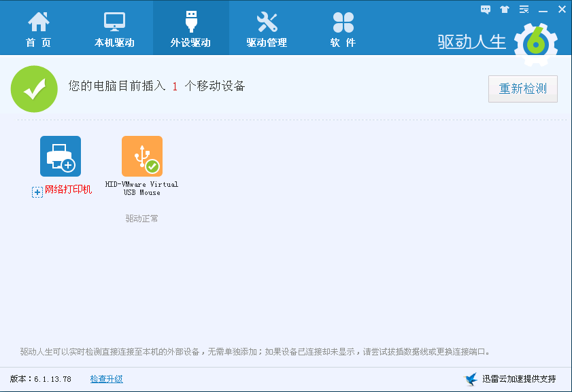Click the HID-VMware Virtual USB Mouse label
This screenshot has height=392, width=572.
(x=142, y=188)
